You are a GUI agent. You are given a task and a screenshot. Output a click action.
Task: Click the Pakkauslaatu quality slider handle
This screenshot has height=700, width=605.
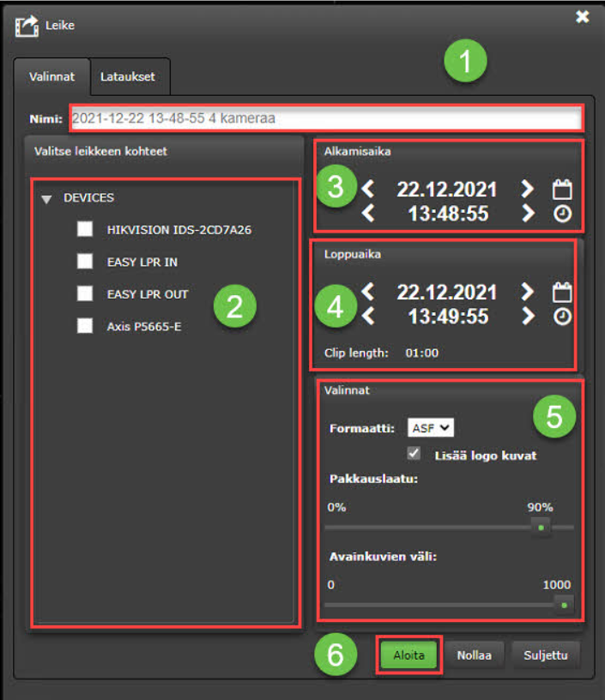click(541, 527)
